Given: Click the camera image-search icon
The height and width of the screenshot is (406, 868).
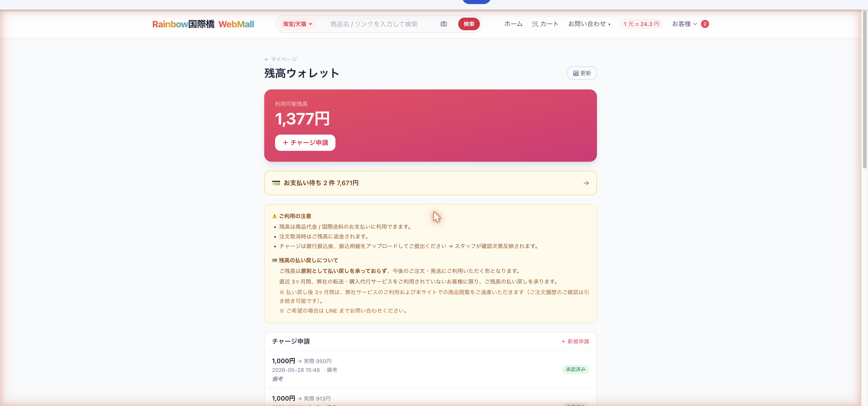Looking at the screenshot, I should click(443, 24).
